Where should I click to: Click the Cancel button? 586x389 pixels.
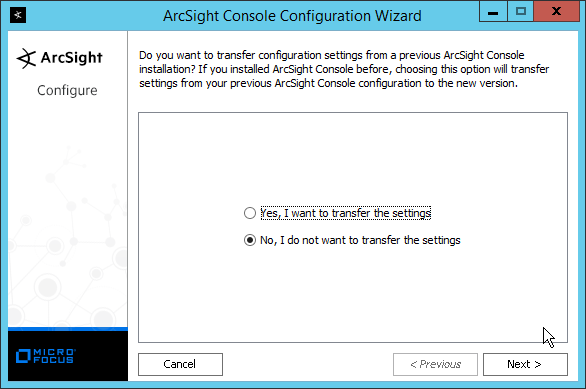[x=180, y=364]
